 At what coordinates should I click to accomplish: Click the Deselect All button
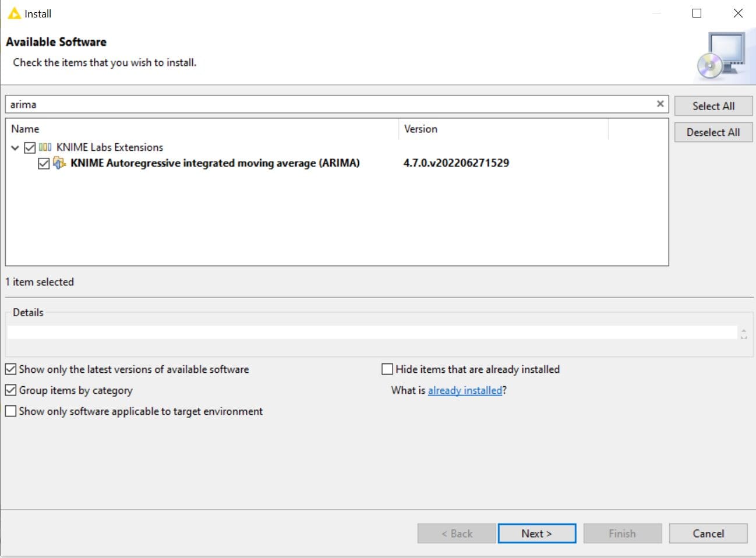tap(713, 132)
